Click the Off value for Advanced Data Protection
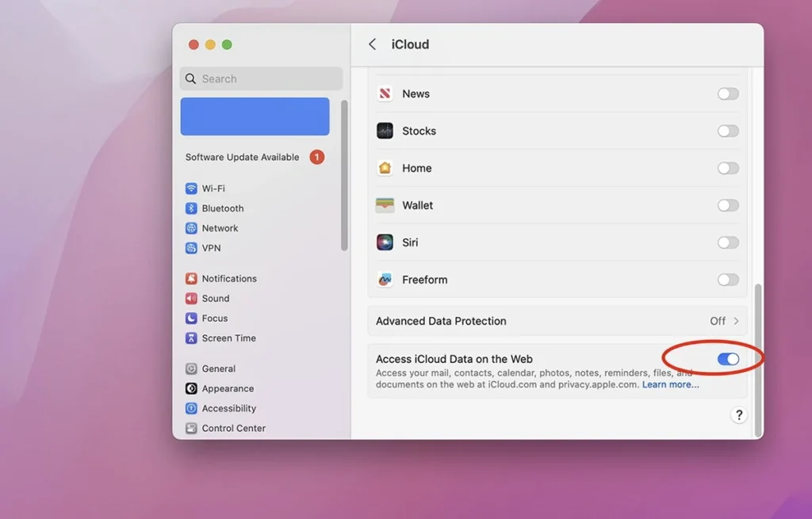This screenshot has height=519, width=812. [x=717, y=321]
